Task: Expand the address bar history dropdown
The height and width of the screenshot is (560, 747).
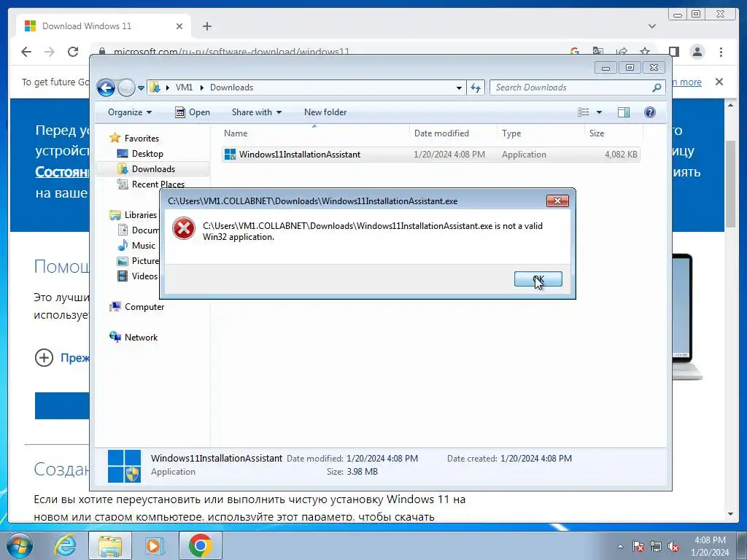Action: point(459,88)
